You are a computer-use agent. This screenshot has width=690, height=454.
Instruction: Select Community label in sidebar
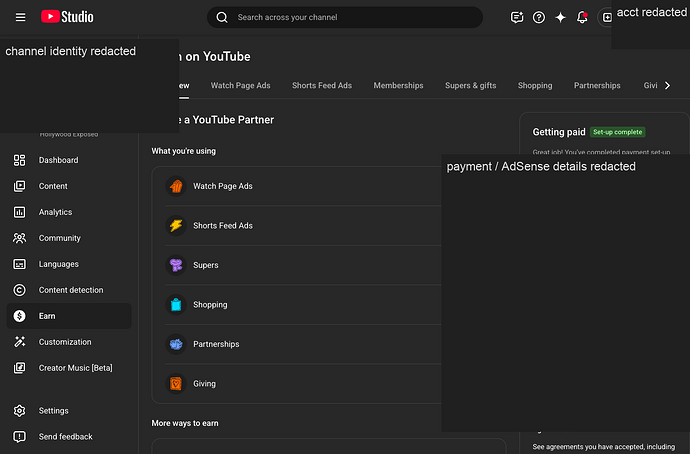pyautogui.click(x=60, y=238)
